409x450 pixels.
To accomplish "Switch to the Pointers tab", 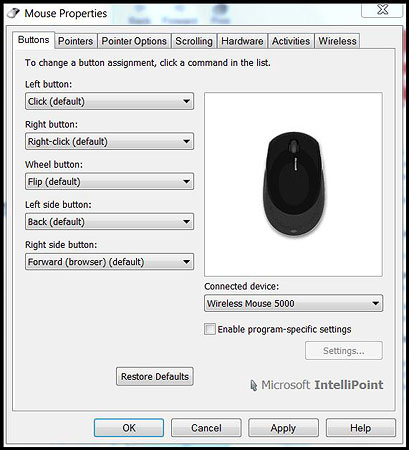I will point(76,41).
